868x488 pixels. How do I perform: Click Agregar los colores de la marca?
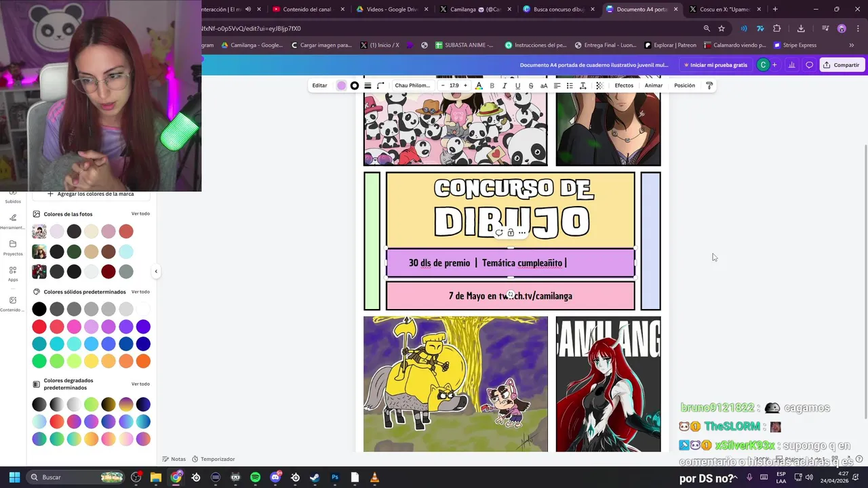[90, 194]
